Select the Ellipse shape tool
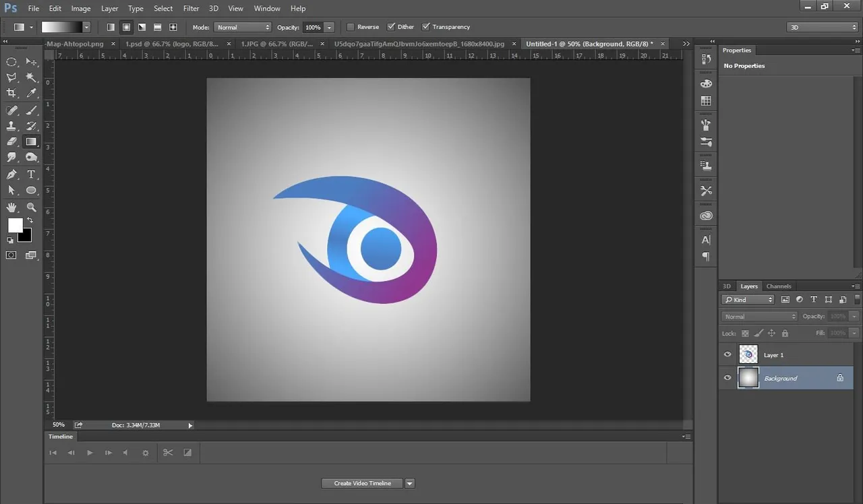 (31, 191)
